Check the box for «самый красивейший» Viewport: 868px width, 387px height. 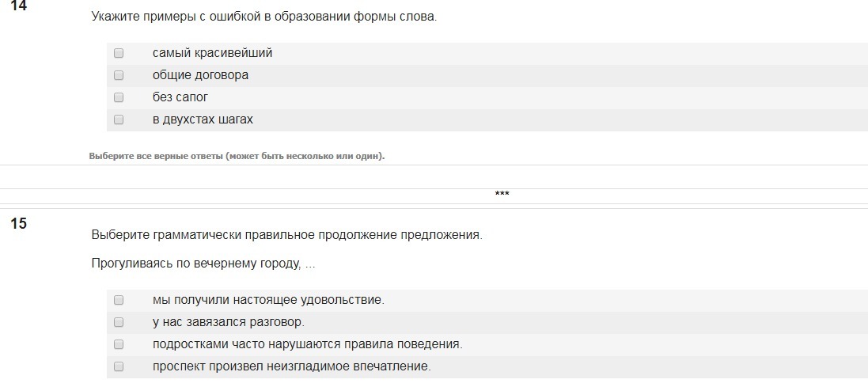click(x=119, y=53)
